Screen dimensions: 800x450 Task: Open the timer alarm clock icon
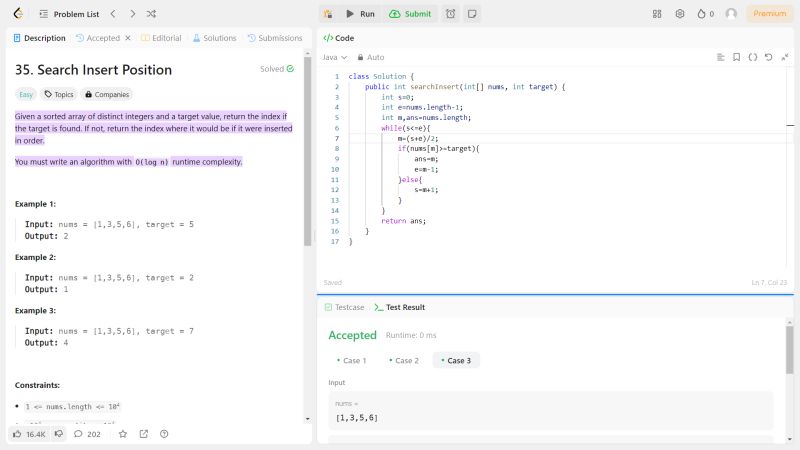(451, 14)
